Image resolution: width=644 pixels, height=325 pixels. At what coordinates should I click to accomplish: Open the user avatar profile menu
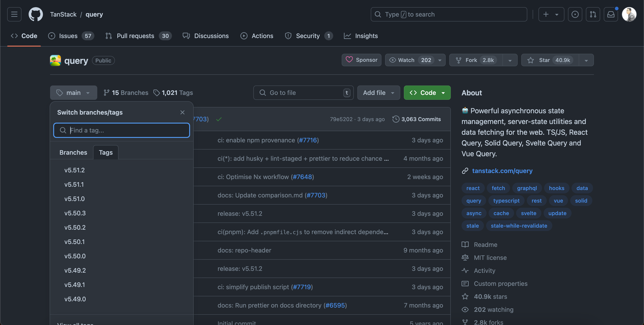(x=629, y=14)
